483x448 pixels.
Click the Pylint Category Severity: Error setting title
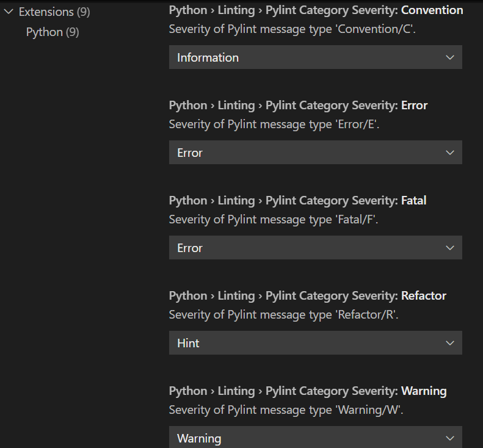pyautogui.click(x=298, y=105)
